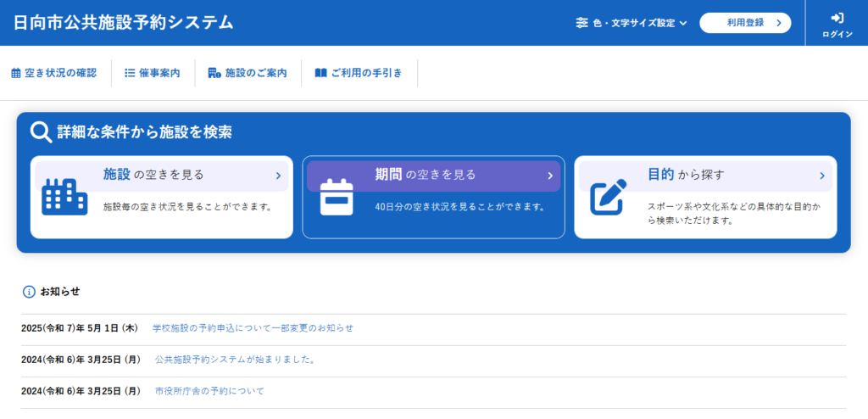Click the chevron on 期間の空きを見る
Screen dimensions: 868x419
550,176
